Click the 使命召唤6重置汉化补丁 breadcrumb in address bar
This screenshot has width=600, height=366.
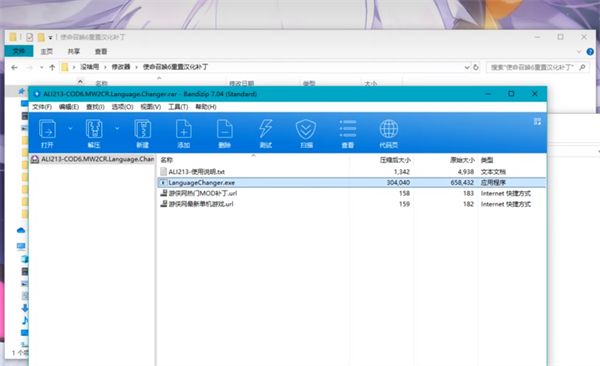[175, 67]
